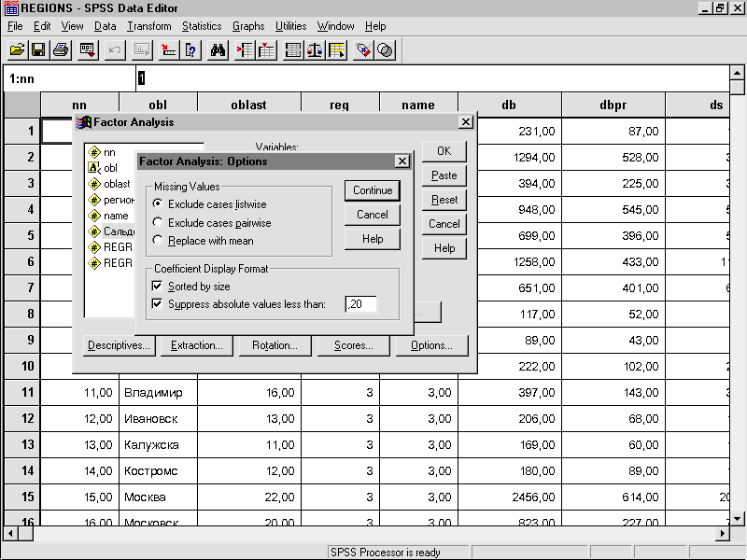The height and width of the screenshot is (560, 747).
Task: Open the View menu
Action: (73, 26)
